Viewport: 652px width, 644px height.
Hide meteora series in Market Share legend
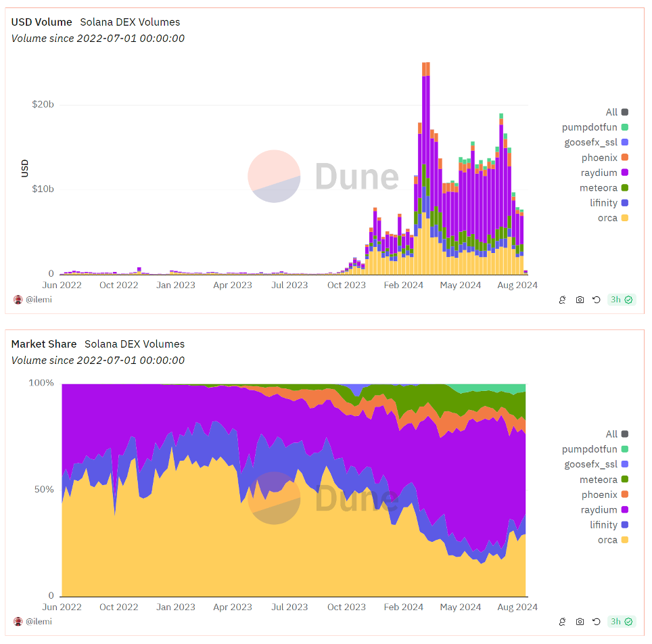(598, 480)
